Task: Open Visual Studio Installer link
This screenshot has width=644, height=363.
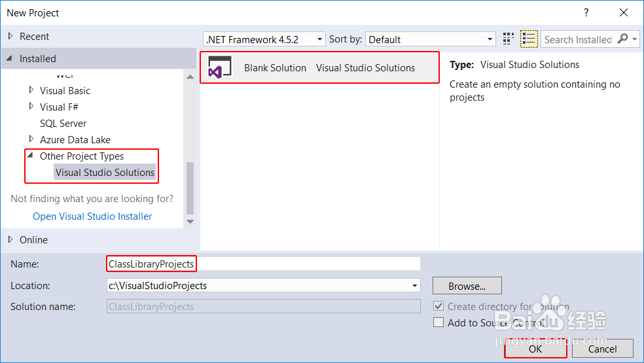Action: click(x=92, y=216)
